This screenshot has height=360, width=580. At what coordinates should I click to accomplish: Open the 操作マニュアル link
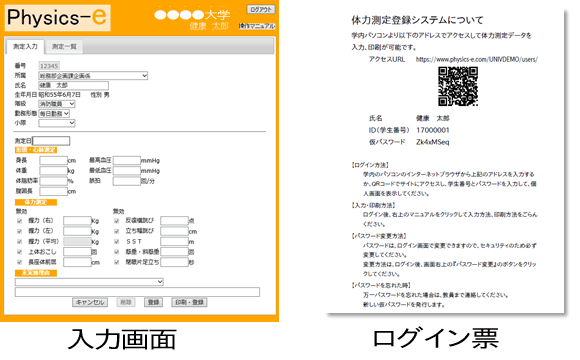tap(257, 26)
